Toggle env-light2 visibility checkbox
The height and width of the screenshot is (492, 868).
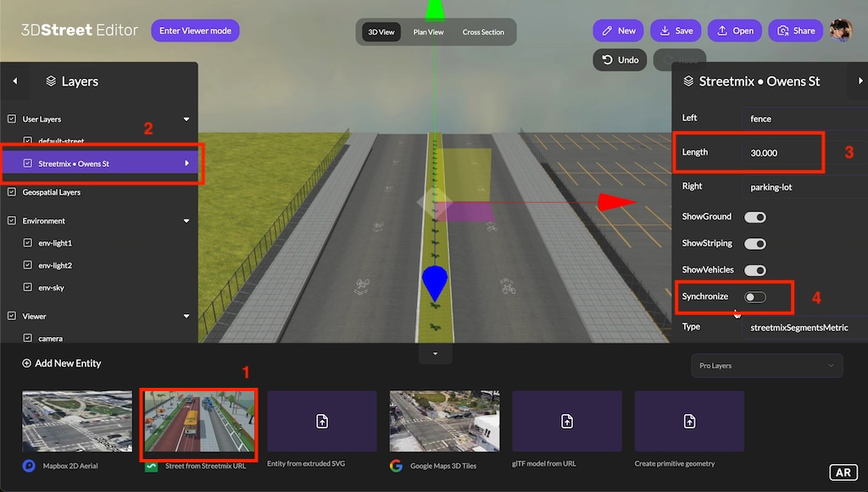27,265
